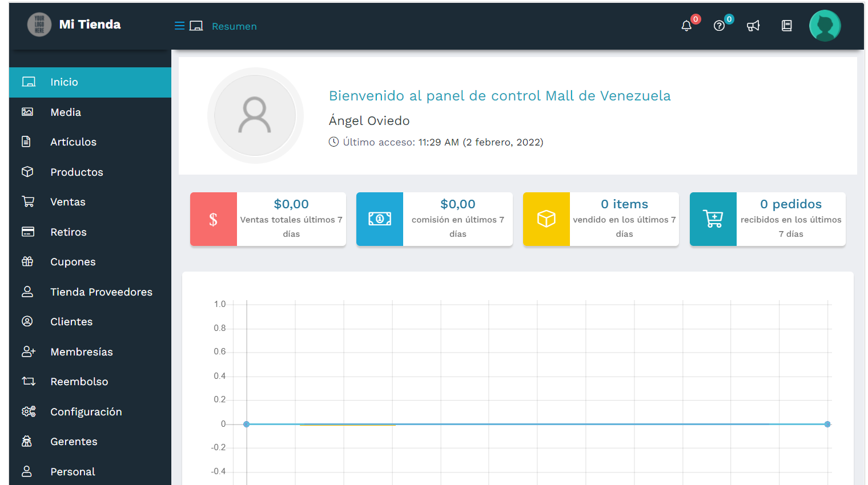Click the Ventas shopping cart icon

click(28, 201)
